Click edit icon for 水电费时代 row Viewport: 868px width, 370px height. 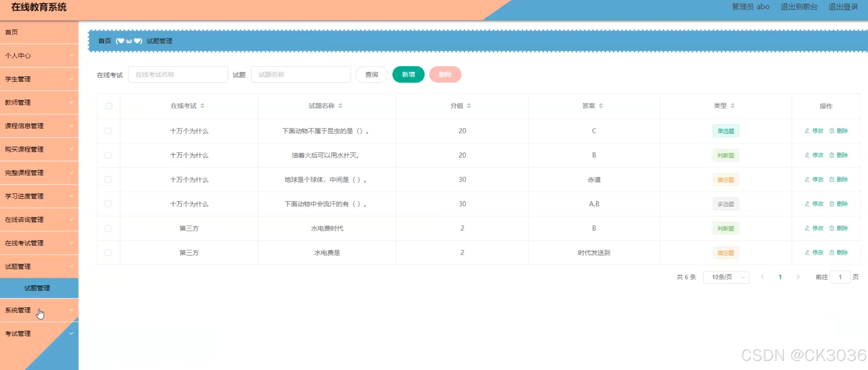(x=807, y=228)
